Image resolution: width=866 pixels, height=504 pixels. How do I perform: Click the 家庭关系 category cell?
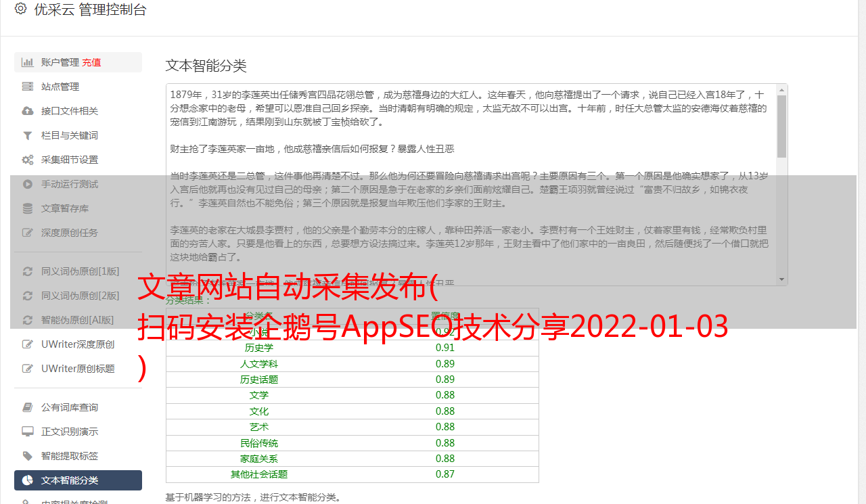[x=259, y=459]
